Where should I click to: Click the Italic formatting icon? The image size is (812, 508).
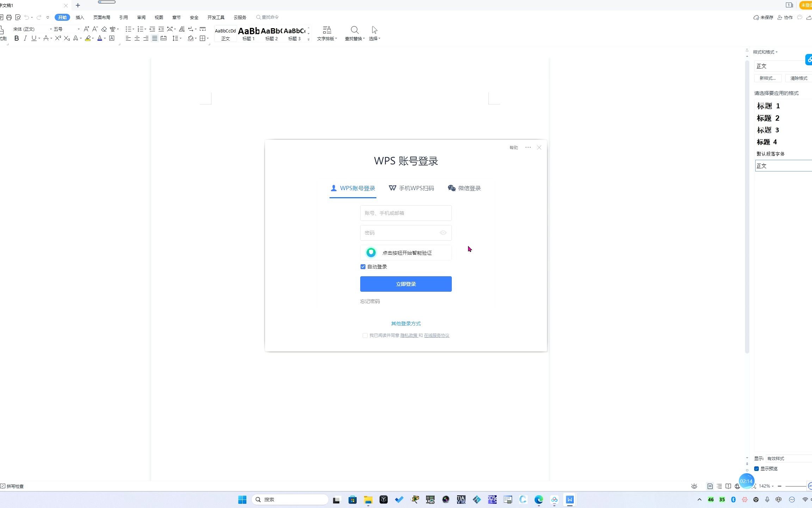pyautogui.click(x=25, y=38)
